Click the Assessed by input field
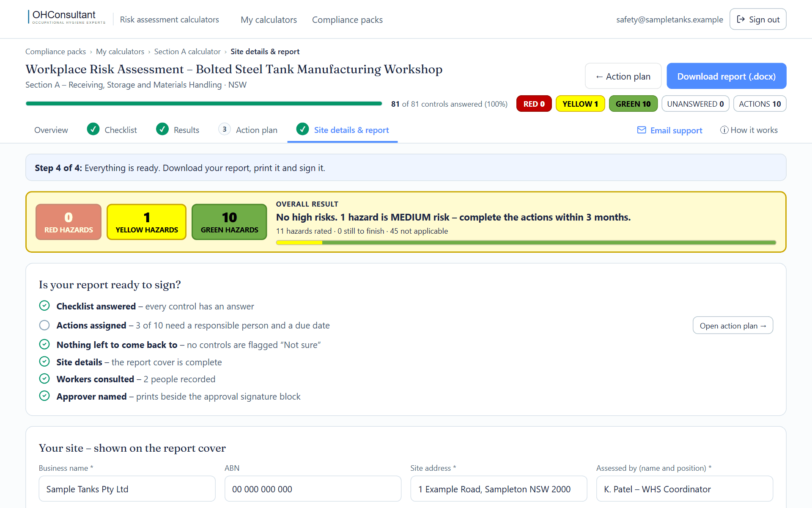Image resolution: width=812 pixels, height=508 pixels. tap(685, 489)
